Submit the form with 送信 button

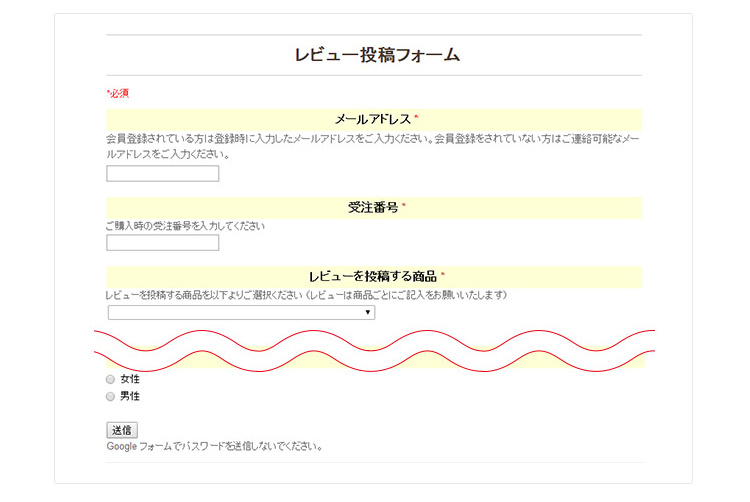[122, 430]
